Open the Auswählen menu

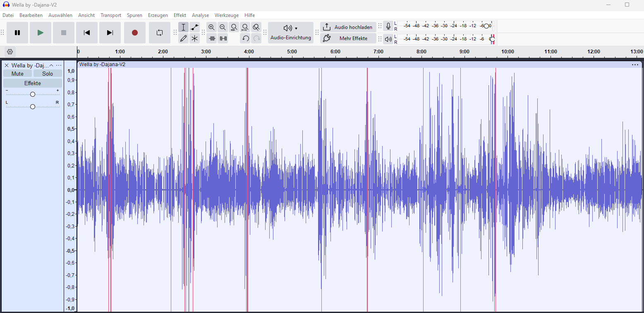click(x=60, y=15)
